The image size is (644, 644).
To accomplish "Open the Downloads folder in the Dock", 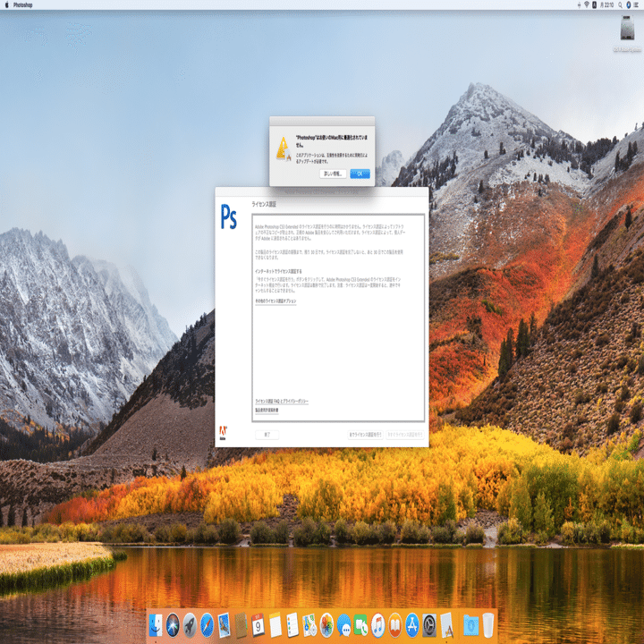I will (470, 625).
